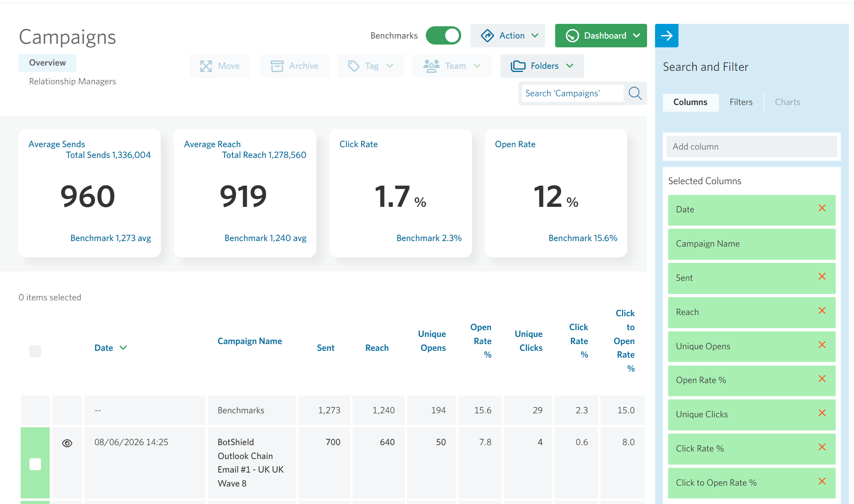This screenshot has height=504, width=854.
Task: Click the Archive button
Action: [294, 66]
